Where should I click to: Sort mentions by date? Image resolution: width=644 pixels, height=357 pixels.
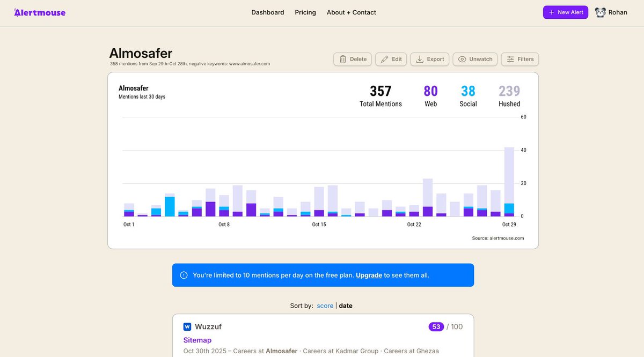tap(346, 306)
